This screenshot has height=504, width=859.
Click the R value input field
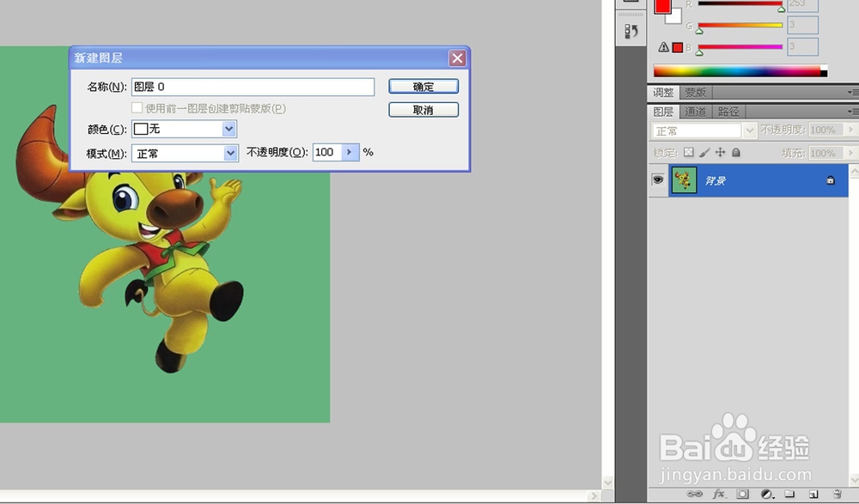[802, 4]
